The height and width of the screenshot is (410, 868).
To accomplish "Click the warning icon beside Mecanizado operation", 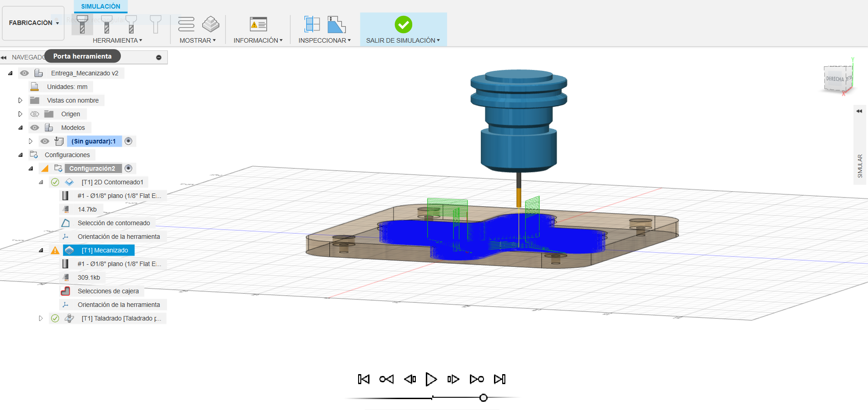I will [55, 250].
